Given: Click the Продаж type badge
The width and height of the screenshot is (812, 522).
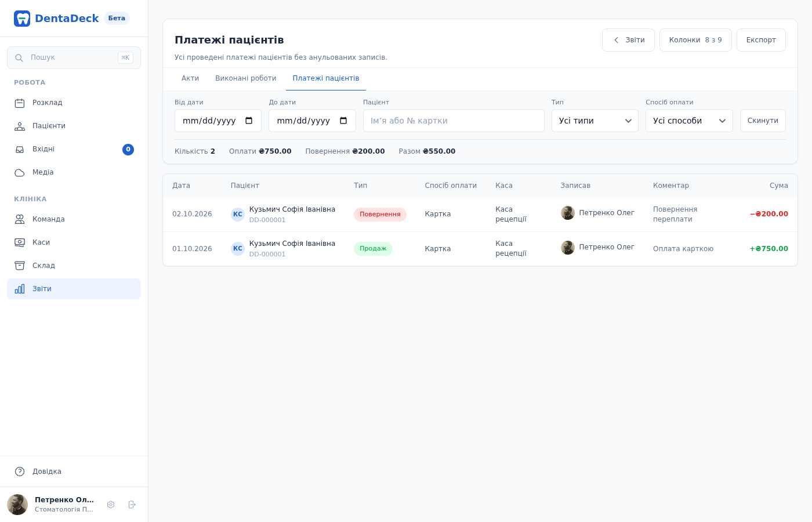Looking at the screenshot, I should click(x=373, y=249).
